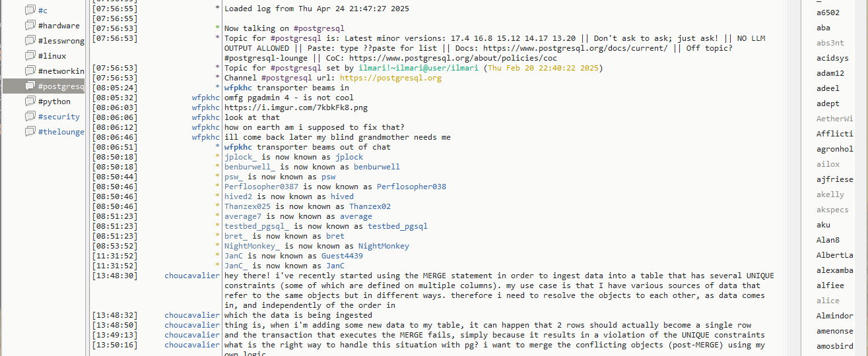The height and width of the screenshot is (356, 868).
Task: Click the chat icon beside #c
Action: pos(30,11)
